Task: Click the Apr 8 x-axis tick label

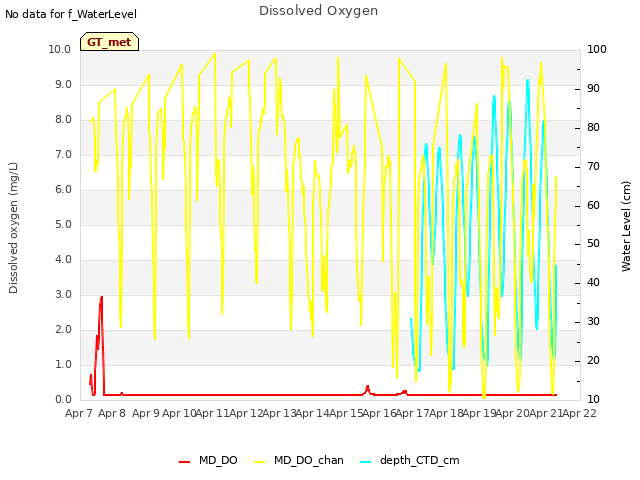Action: pyautogui.click(x=112, y=413)
